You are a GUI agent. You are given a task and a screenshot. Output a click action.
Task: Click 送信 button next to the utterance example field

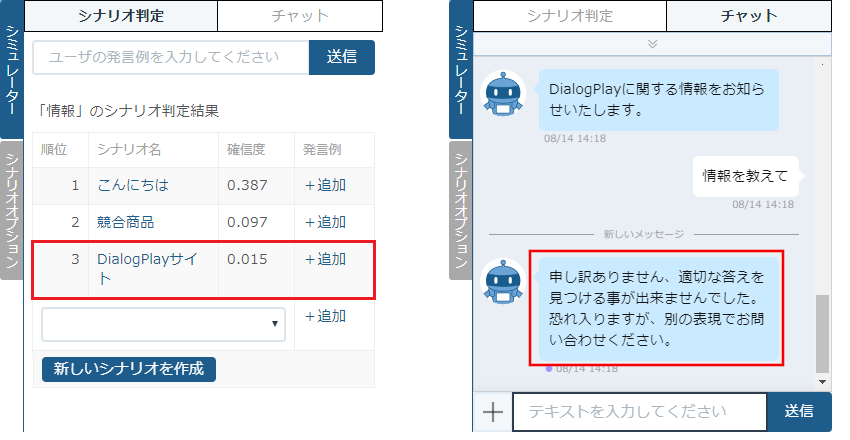(342, 57)
